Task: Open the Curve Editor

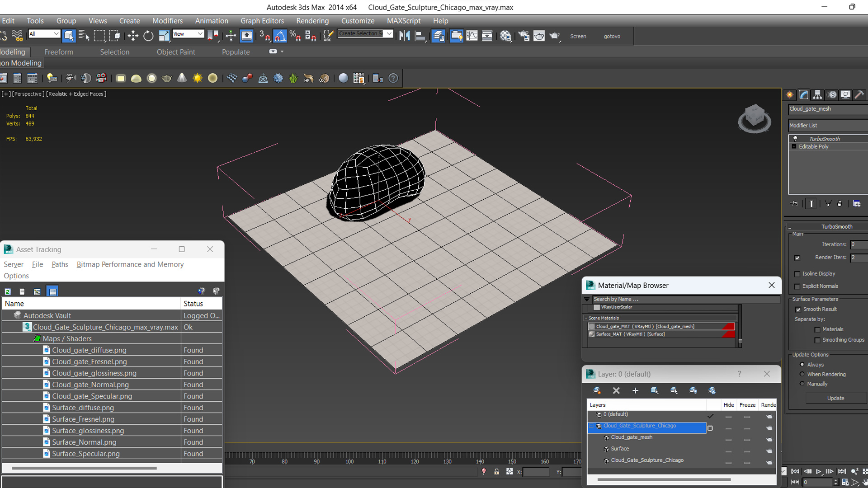Action: coord(472,36)
